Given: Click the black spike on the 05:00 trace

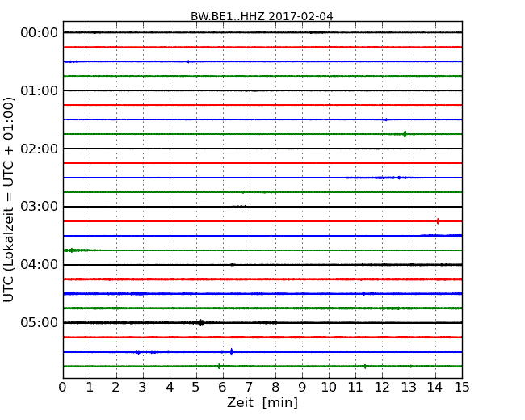Looking at the screenshot, I should (x=202, y=323).
